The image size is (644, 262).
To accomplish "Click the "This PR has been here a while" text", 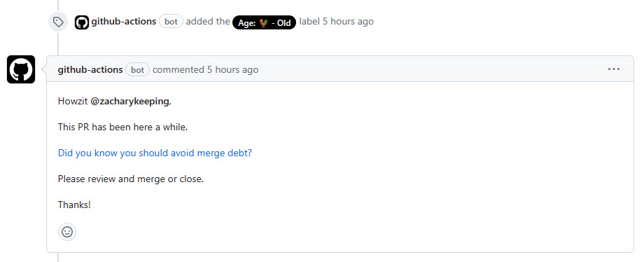I will coord(122,127).
